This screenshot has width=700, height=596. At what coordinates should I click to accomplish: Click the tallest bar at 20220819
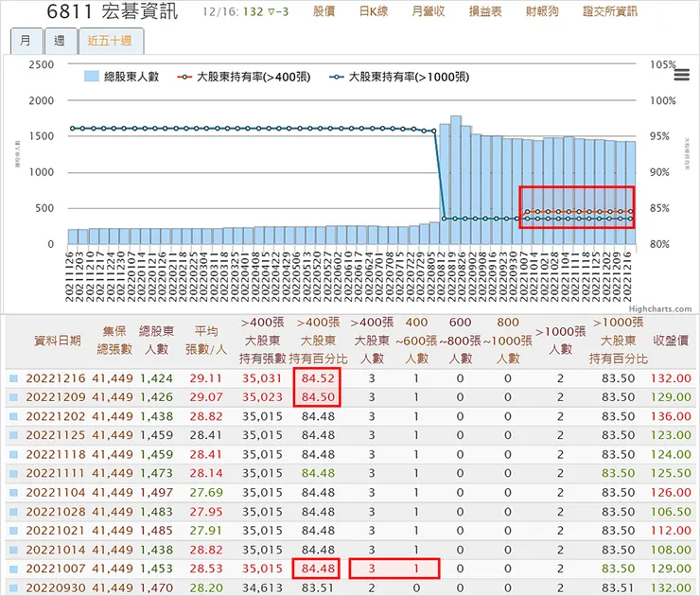tap(455, 180)
